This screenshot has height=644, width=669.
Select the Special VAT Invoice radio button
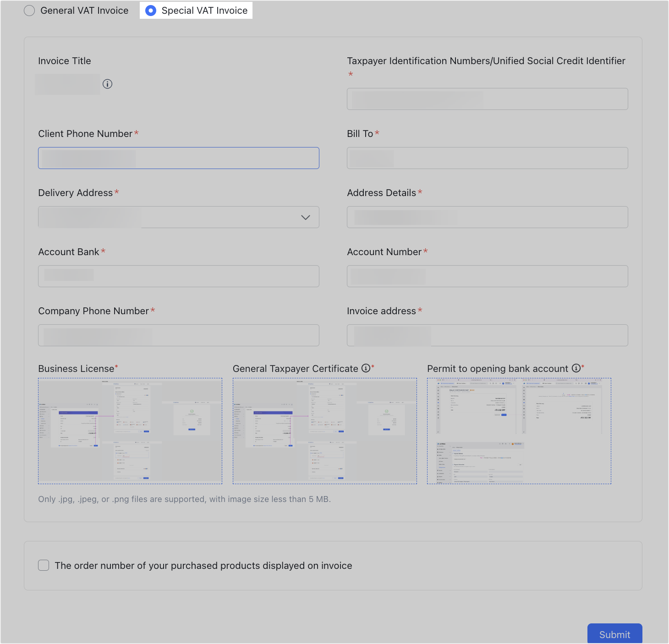tap(150, 10)
